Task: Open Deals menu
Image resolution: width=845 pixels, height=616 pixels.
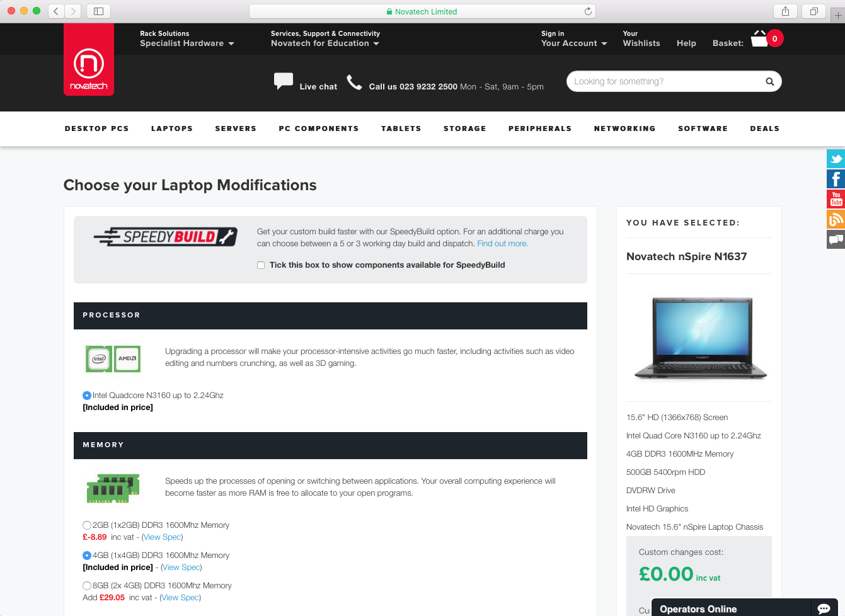Action: click(x=765, y=128)
